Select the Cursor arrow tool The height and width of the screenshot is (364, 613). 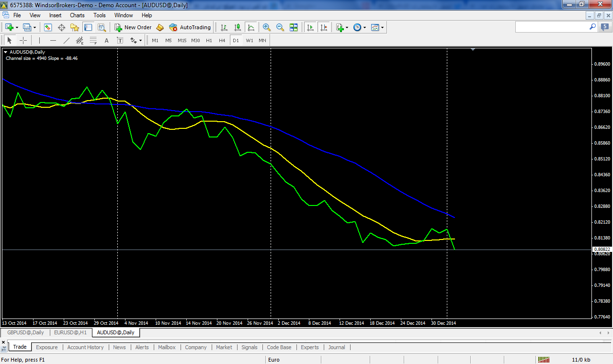(x=10, y=40)
